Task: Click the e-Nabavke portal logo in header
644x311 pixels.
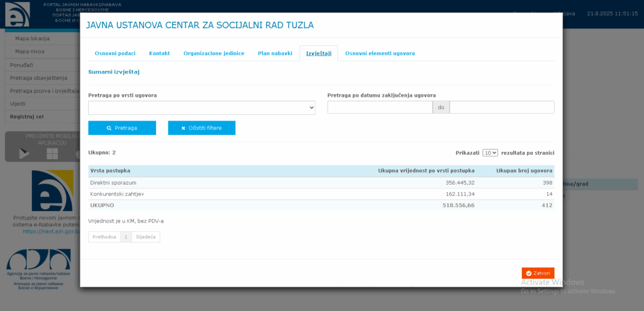Action: [x=17, y=14]
